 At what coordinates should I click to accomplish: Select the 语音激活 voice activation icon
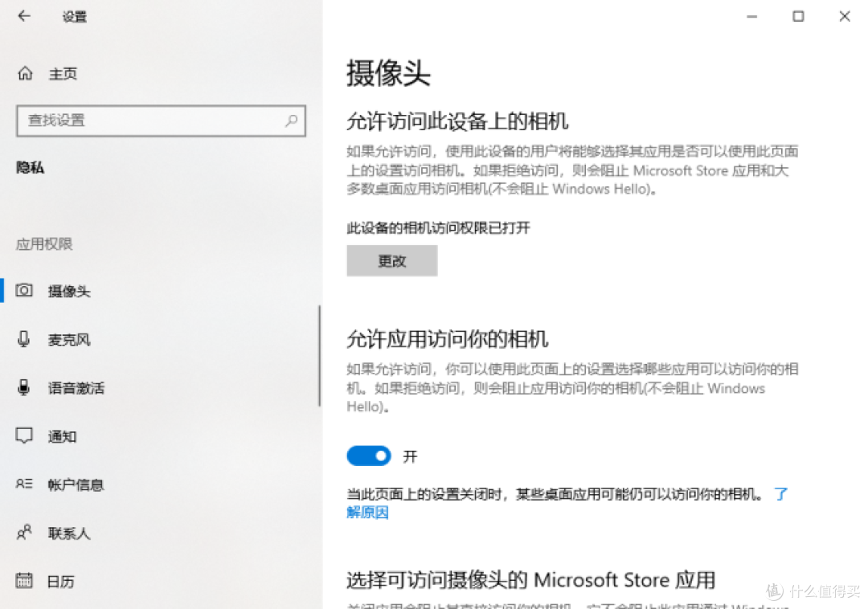pyautogui.click(x=24, y=387)
